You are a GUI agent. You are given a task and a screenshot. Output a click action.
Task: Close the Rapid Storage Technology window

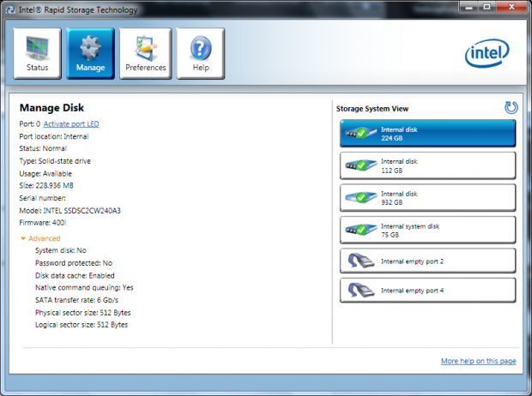click(512, 7)
